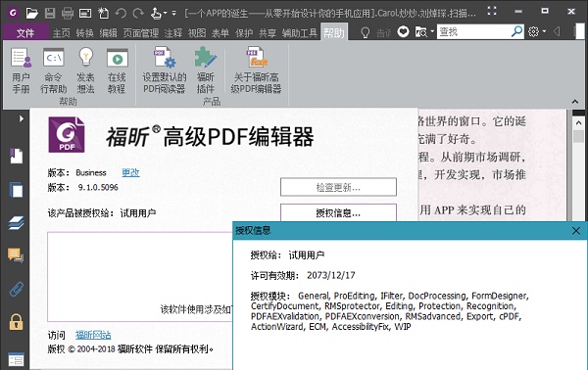Open the 在线教程 online tutorials
This screenshot has width=588, height=370.
[x=117, y=70]
